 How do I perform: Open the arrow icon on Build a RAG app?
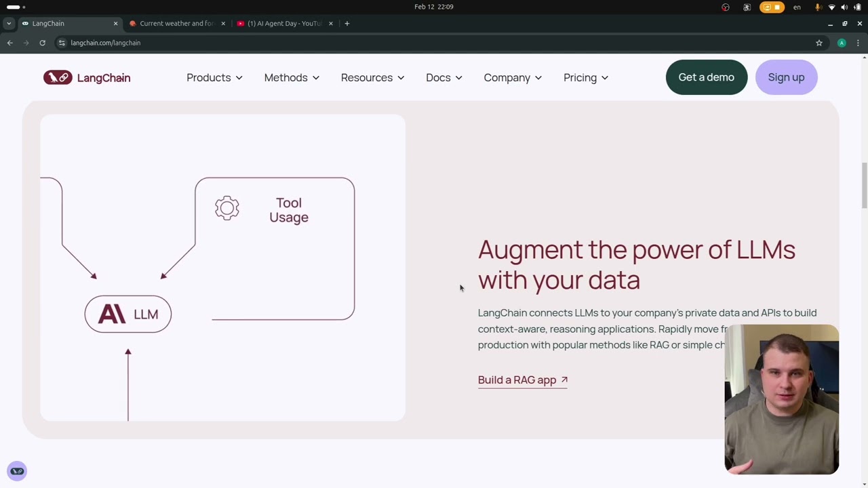click(x=564, y=380)
